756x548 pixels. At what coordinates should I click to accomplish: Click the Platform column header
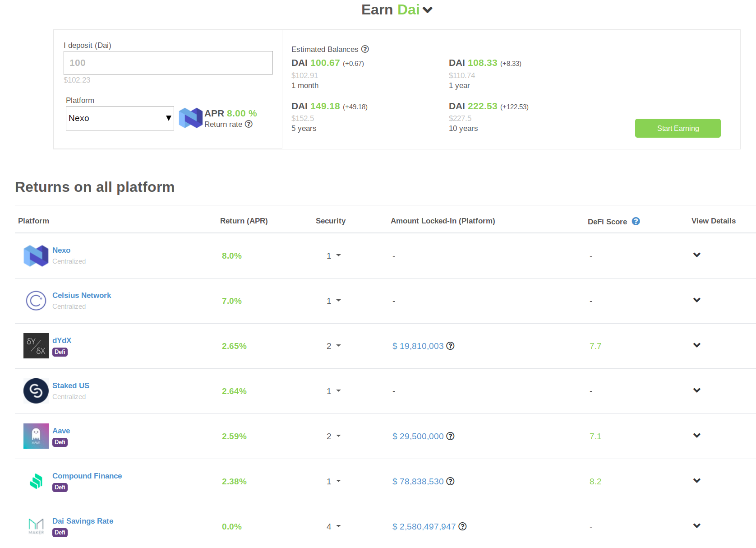(33, 221)
